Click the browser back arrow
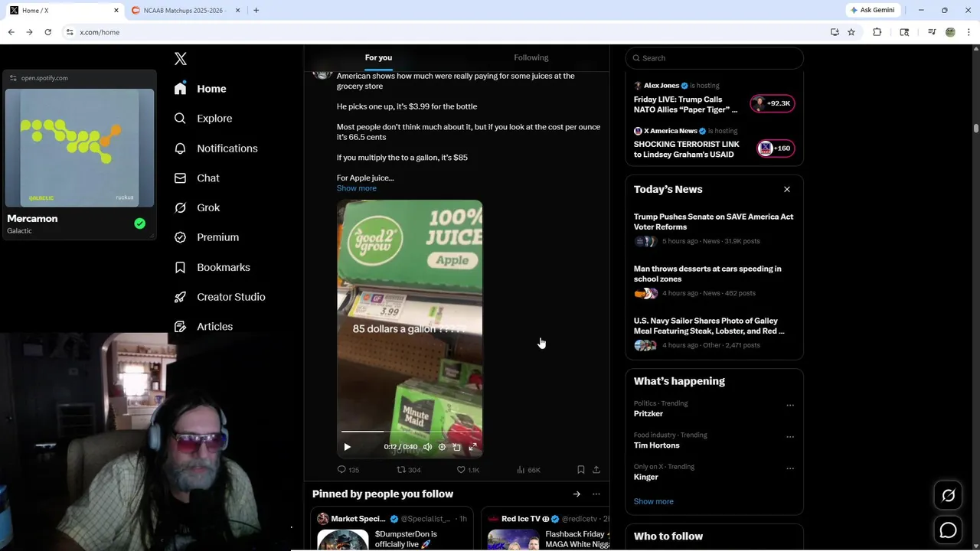 tap(11, 32)
